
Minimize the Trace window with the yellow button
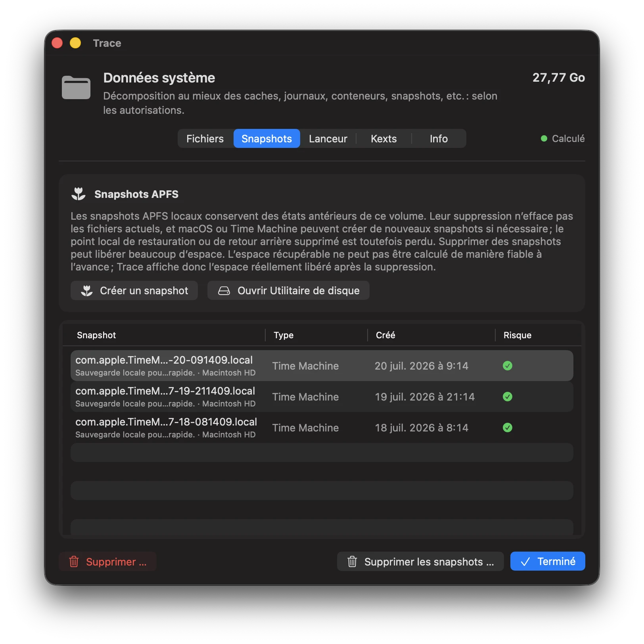point(75,43)
